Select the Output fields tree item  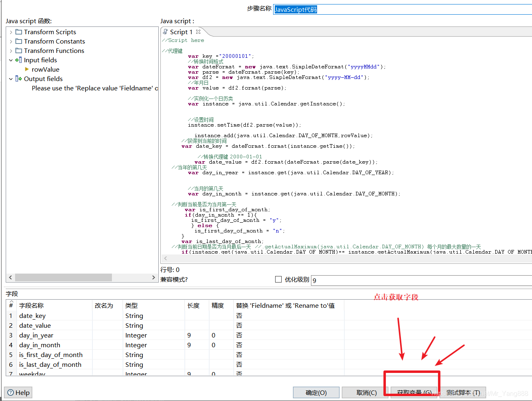click(43, 79)
